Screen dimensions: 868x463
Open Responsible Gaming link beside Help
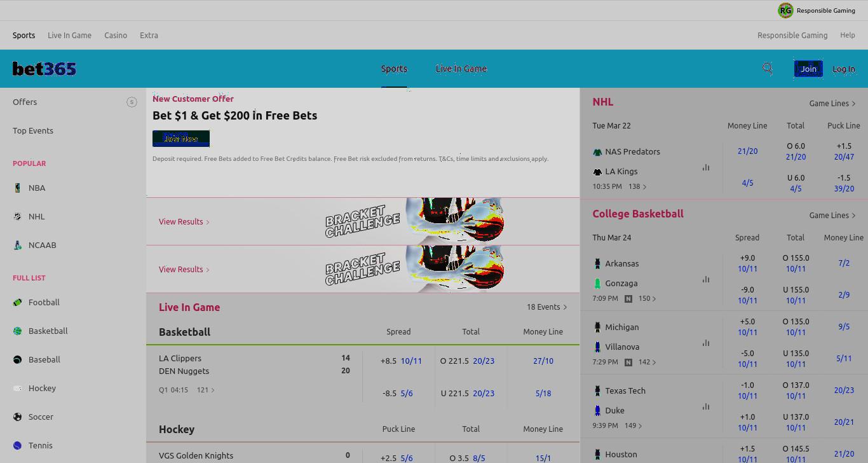point(792,35)
